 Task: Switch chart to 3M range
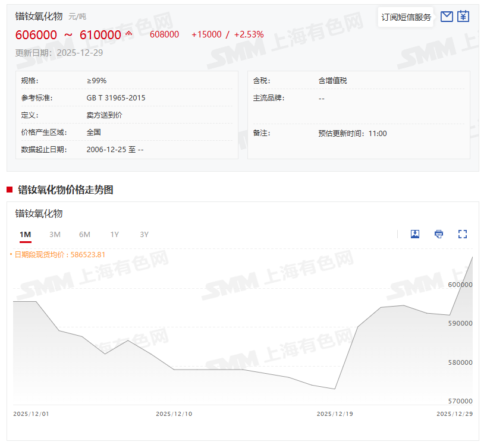coord(55,234)
